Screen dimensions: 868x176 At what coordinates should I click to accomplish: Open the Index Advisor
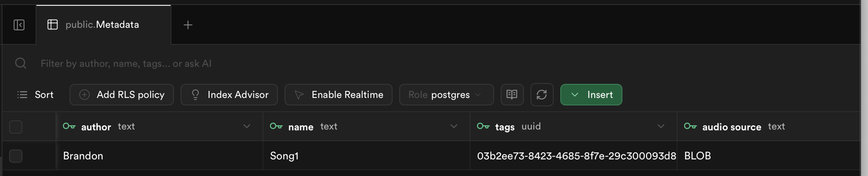(x=229, y=95)
